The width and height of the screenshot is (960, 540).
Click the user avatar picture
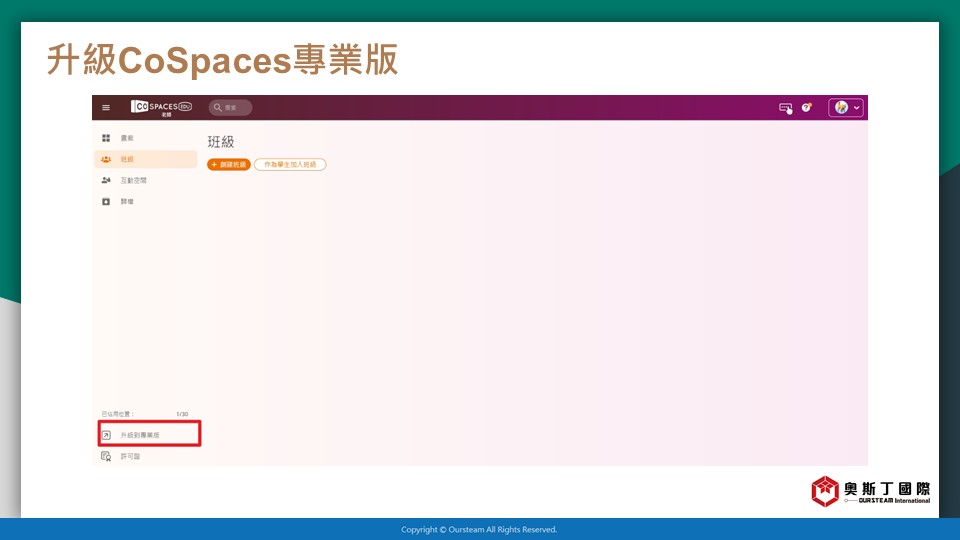(x=841, y=108)
